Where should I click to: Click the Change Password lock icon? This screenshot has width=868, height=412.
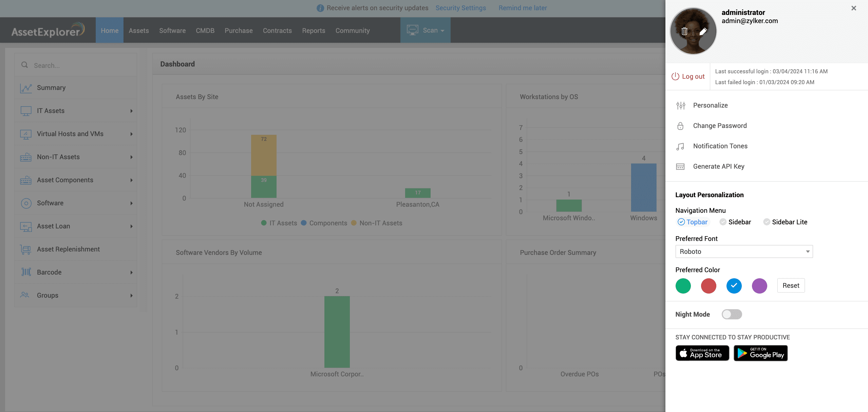[680, 126]
